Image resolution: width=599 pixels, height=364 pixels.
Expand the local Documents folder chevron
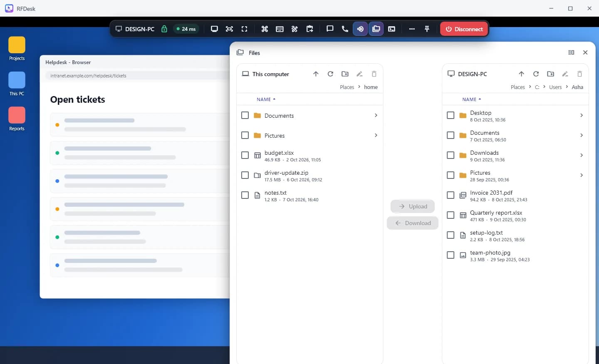376,115
